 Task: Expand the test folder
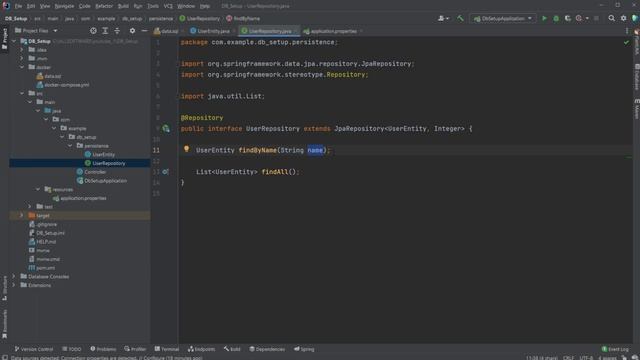tap(30, 207)
